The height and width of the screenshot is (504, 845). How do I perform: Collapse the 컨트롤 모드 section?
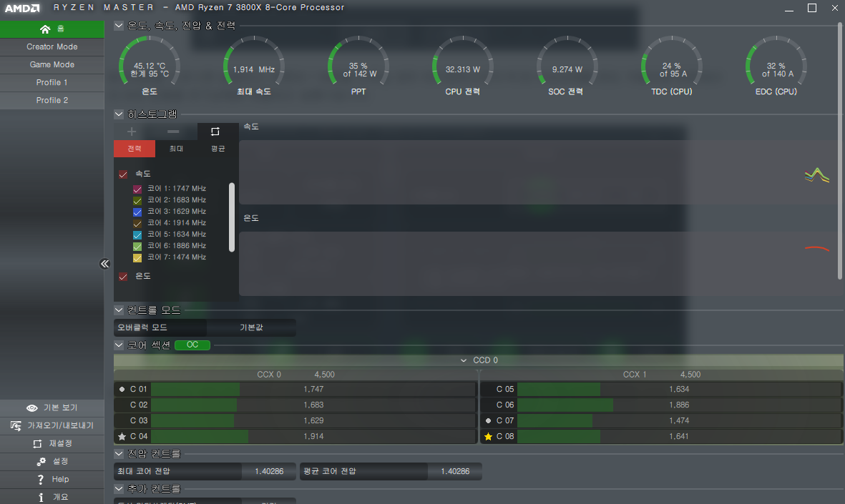[x=119, y=310]
